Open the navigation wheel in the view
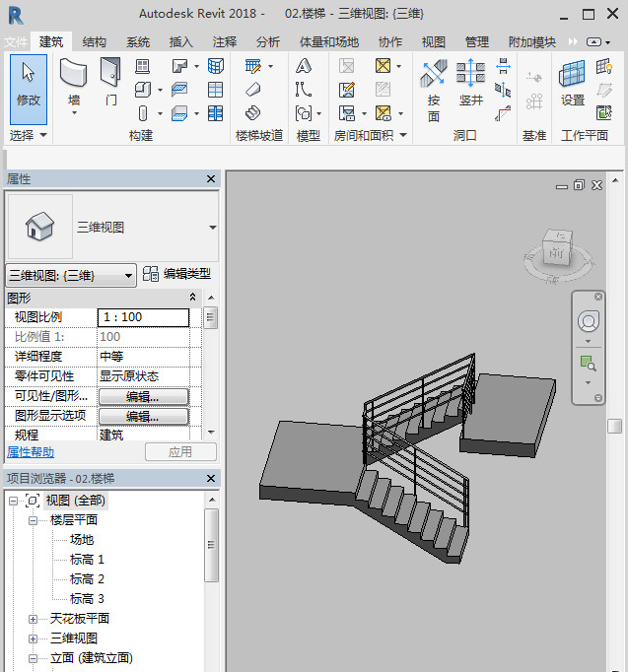628x672 pixels. click(x=589, y=321)
